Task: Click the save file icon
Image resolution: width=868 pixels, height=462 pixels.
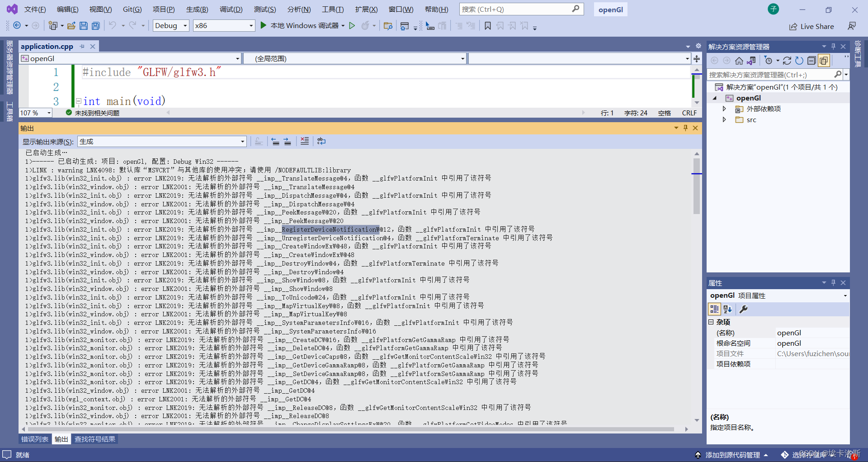Action: 84,26
